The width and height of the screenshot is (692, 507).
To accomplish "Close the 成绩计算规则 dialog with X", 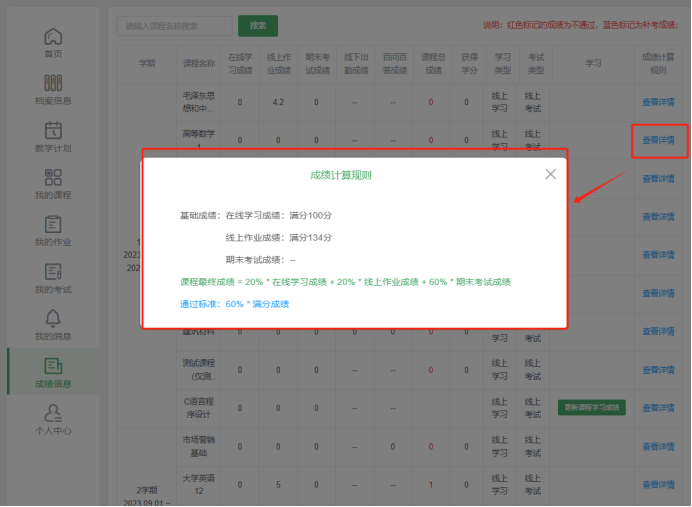I will pos(550,174).
